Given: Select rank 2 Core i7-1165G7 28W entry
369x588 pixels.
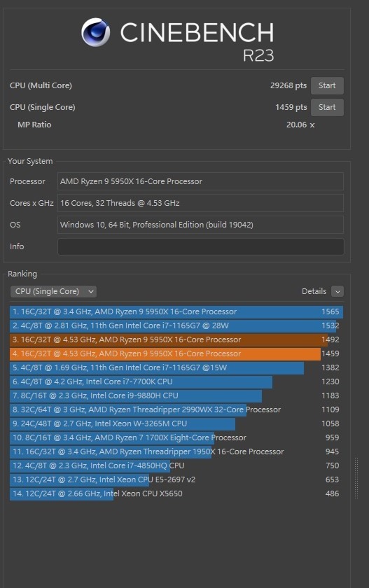Looking at the screenshot, I should coord(176,326).
